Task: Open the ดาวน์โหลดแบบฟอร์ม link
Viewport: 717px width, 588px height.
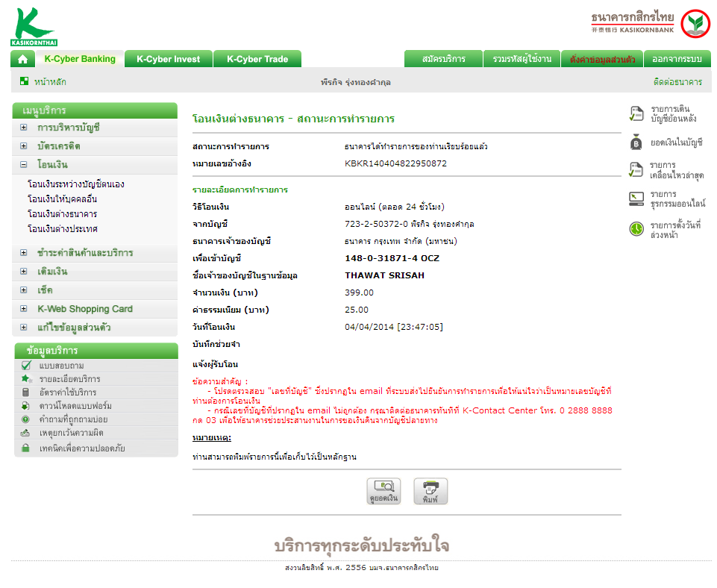Action: [x=75, y=406]
